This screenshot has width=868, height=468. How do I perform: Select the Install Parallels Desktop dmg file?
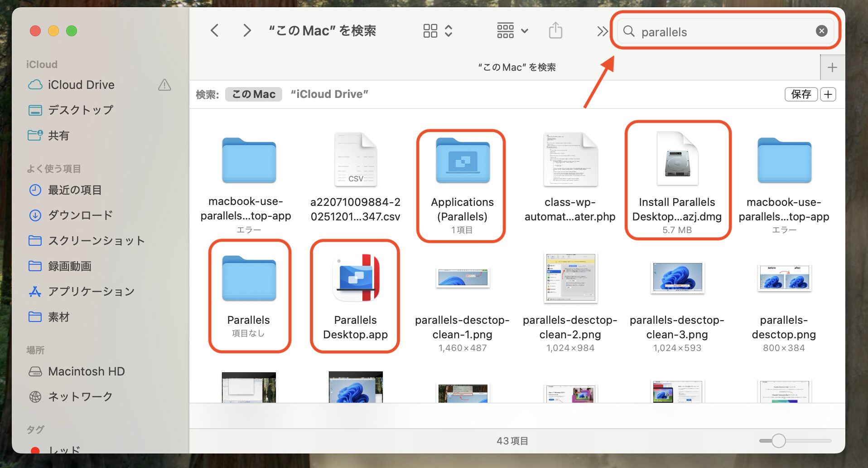click(677, 159)
